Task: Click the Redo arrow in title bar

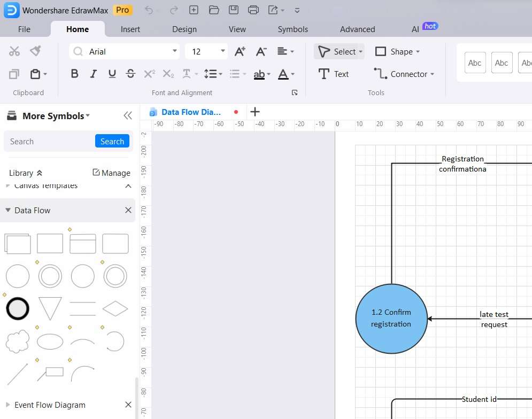Action: [x=174, y=10]
